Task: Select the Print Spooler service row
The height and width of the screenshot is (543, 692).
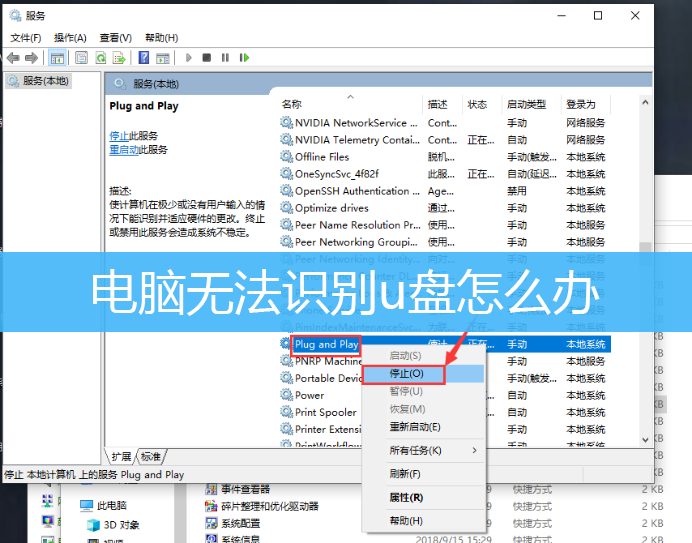Action: pos(325,412)
